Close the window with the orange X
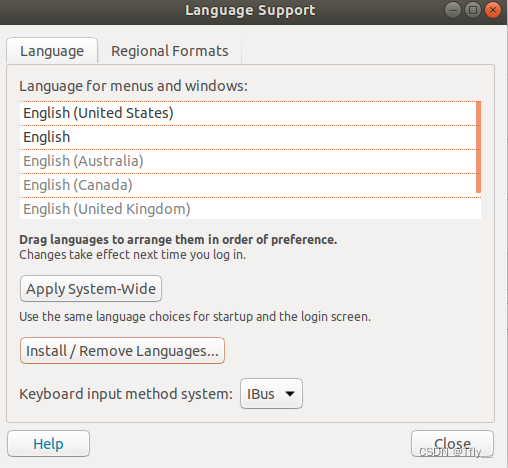The height and width of the screenshot is (468, 508). [x=493, y=10]
